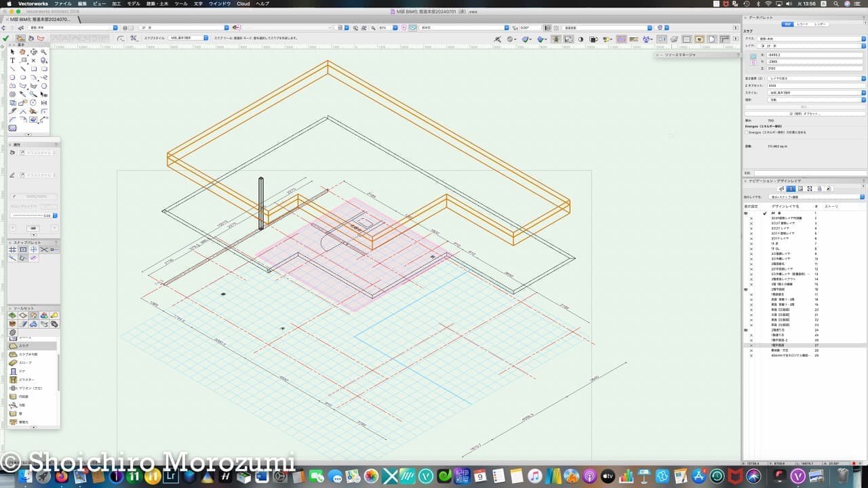Enable Snap to Grid in Snapping palette
The width and height of the screenshot is (868, 488).
click(12, 249)
